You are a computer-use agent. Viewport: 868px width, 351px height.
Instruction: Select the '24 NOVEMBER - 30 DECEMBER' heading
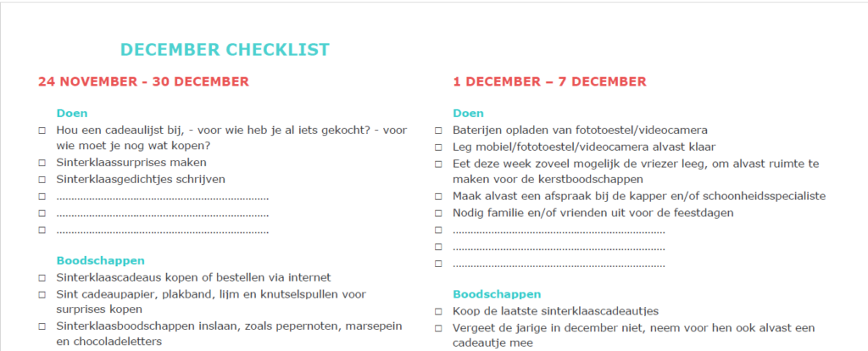click(x=143, y=81)
